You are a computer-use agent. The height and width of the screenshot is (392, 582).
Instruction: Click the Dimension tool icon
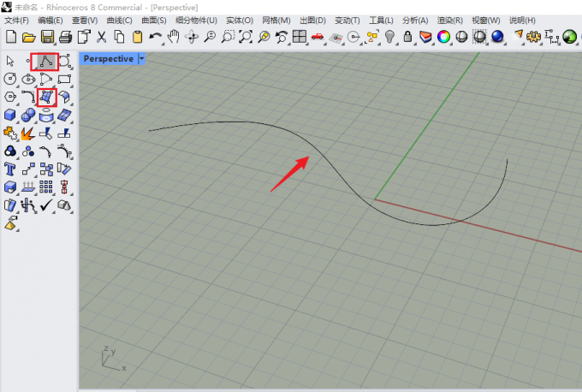pyautogui.click(x=552, y=37)
